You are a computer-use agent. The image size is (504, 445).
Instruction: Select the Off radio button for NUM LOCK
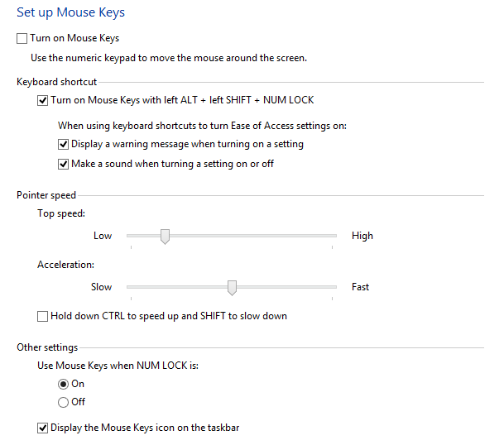point(64,402)
